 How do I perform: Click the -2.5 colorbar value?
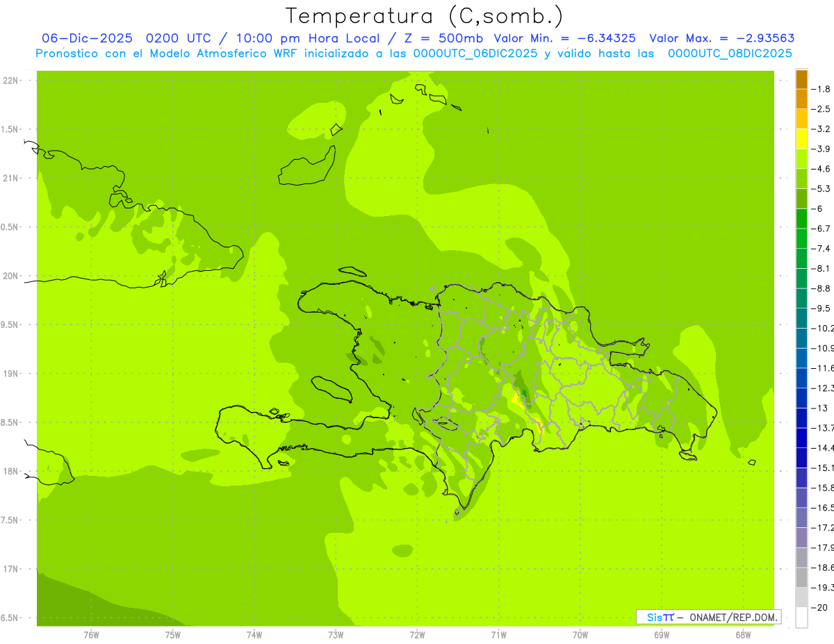[821, 109]
